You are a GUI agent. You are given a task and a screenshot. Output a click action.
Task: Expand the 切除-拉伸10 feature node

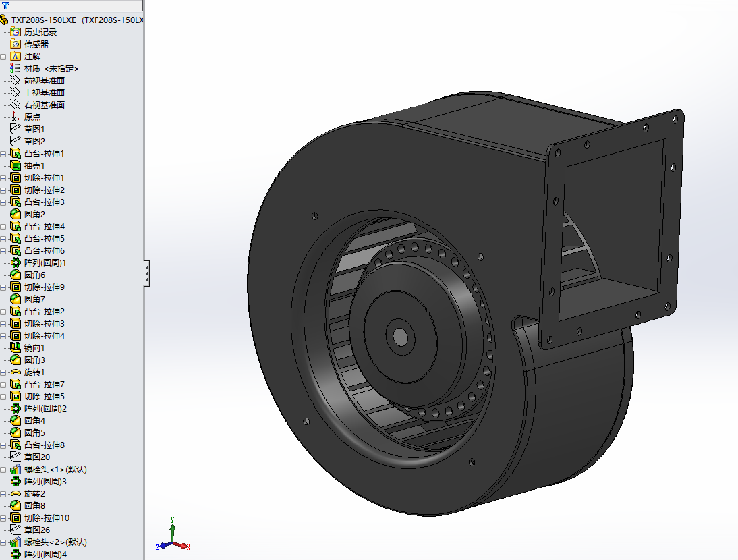pos(3,518)
